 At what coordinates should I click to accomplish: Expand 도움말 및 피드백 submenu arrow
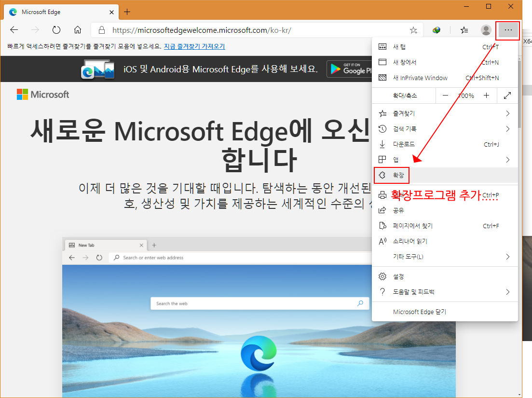pyautogui.click(x=507, y=292)
